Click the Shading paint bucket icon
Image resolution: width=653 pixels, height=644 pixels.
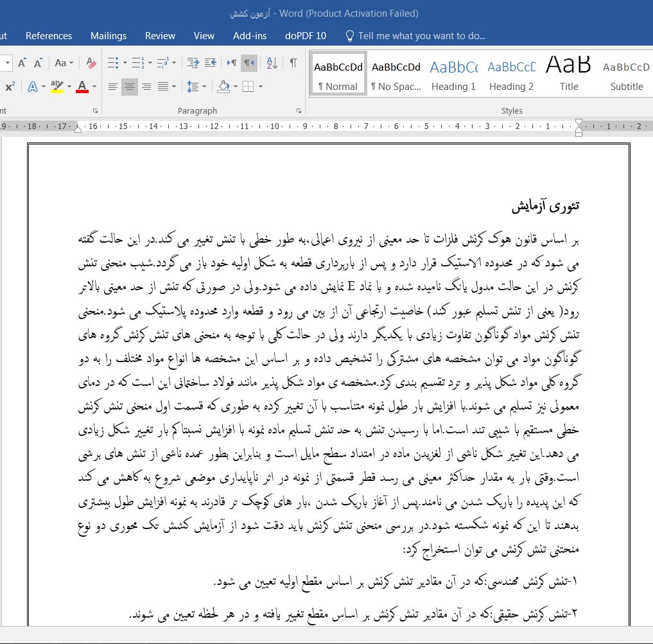click(223, 87)
